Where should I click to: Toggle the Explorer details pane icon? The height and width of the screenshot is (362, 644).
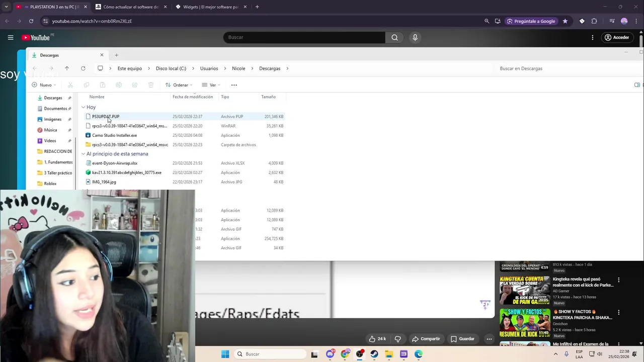tap(637, 85)
